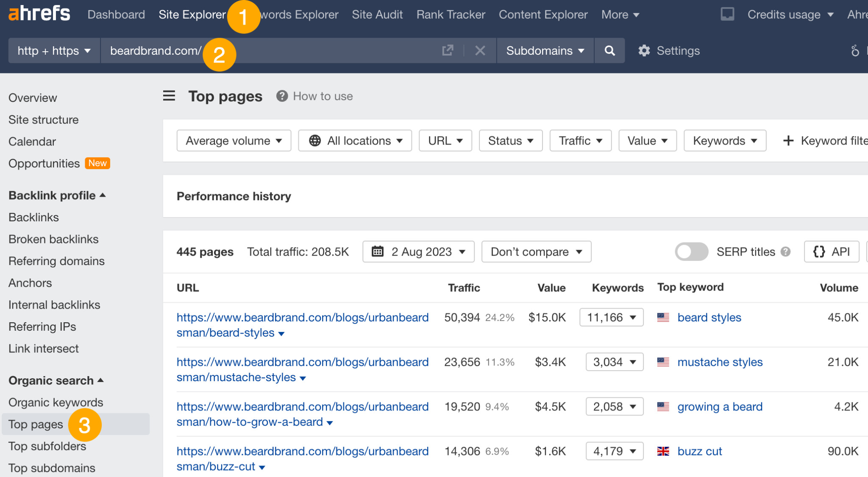868x477 pixels.
Task: Click beard styles top keyword link
Action: coord(709,317)
